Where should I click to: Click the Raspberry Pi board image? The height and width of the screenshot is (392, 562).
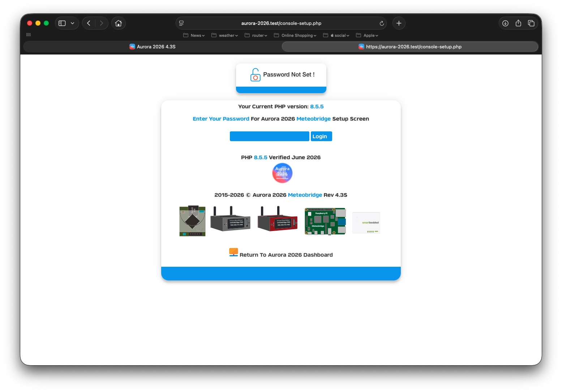click(325, 221)
